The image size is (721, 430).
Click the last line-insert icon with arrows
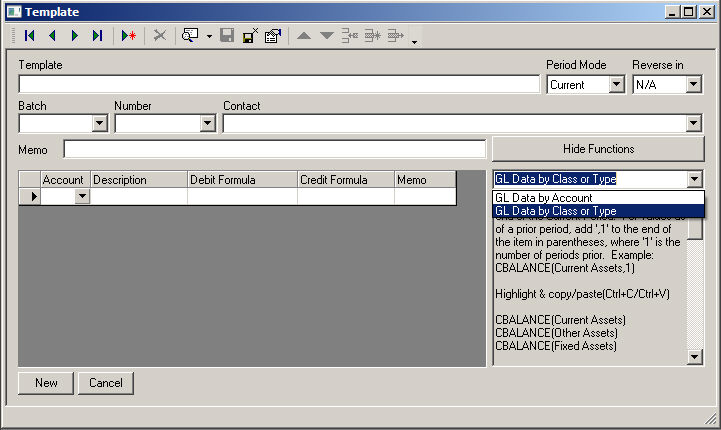(395, 35)
